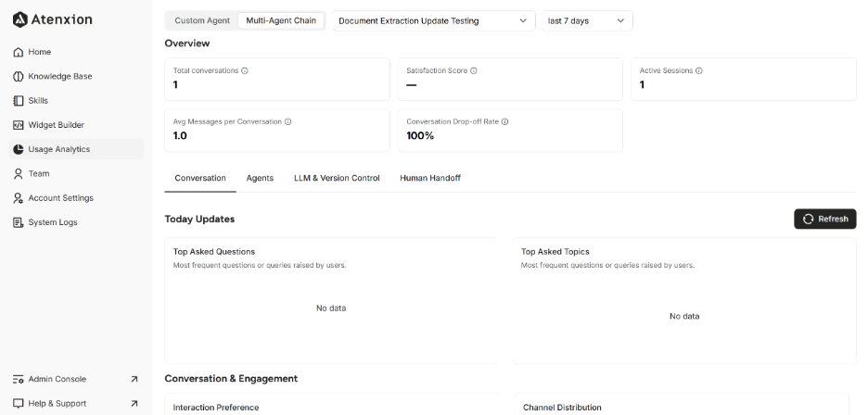Open Home in the sidebar

[76, 52]
